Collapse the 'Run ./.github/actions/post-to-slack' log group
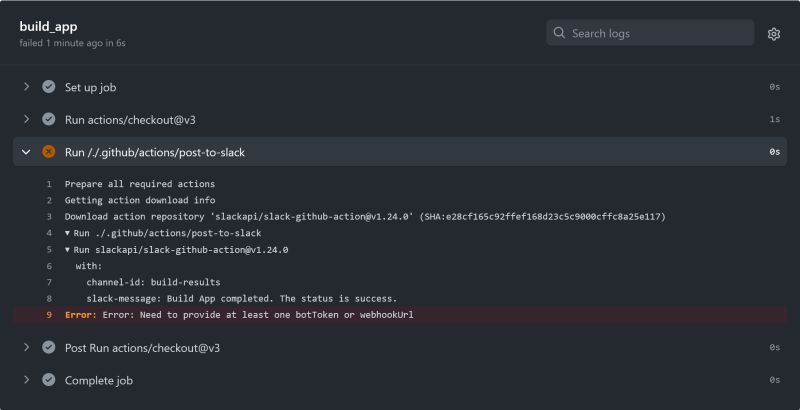Screen dimensions: 800x410 pyautogui.click(x=68, y=233)
